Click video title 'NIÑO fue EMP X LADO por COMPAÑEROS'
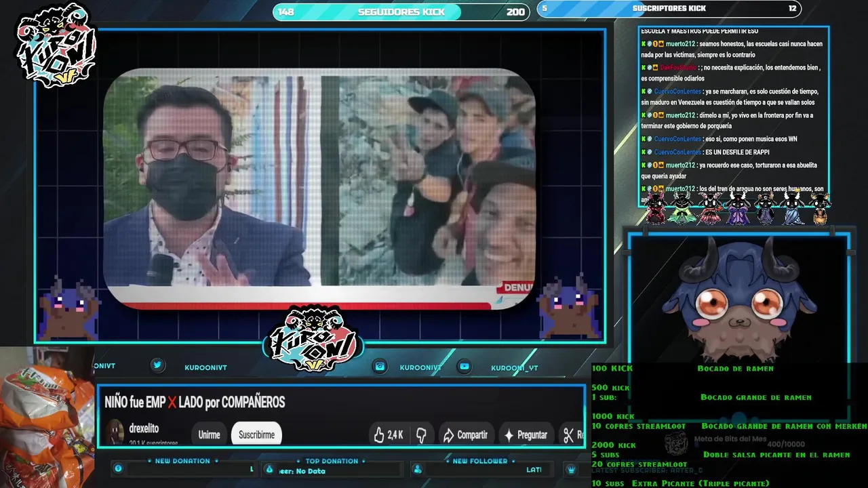 [195, 402]
